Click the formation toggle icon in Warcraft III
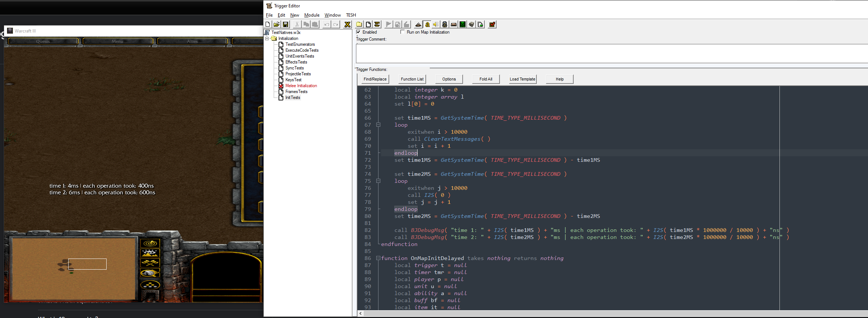Image resolution: width=868 pixels, height=318 pixels. [x=150, y=285]
